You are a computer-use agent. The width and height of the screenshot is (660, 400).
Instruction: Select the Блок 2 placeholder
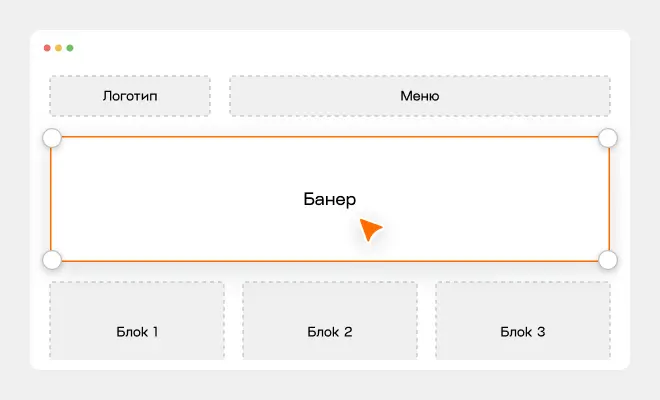coord(330,320)
